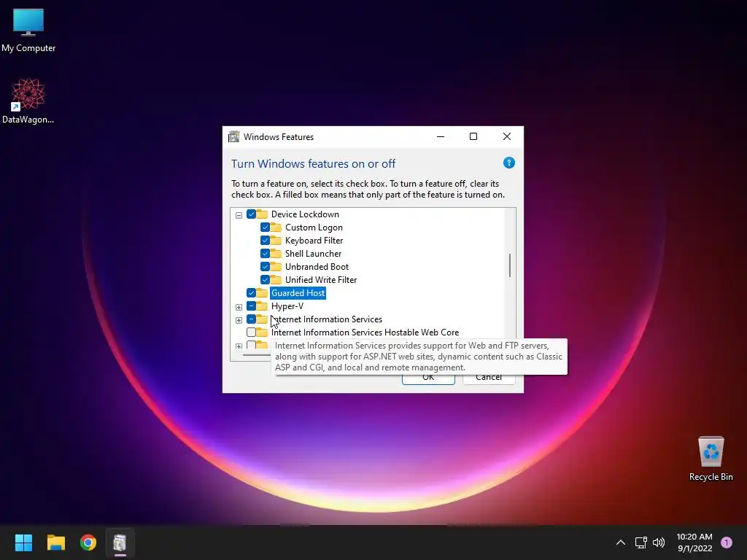Select the Guarded Host feature
The width and height of the screenshot is (747, 560).
pos(298,293)
